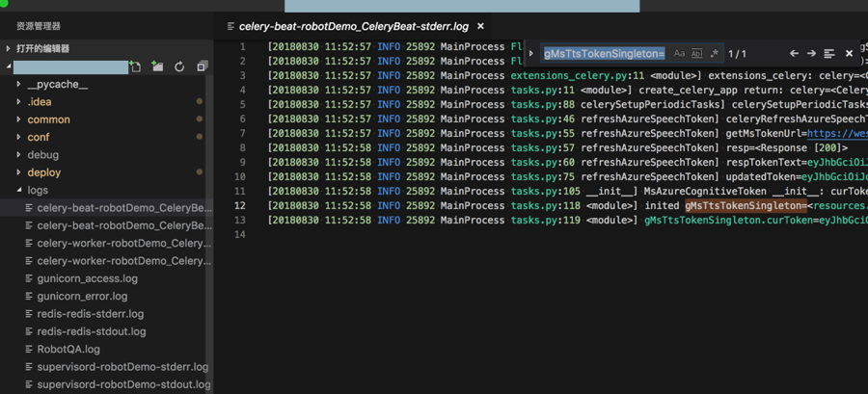Collapse the logs folder
Image resolution: width=868 pixels, height=394 pixels.
[38, 191]
